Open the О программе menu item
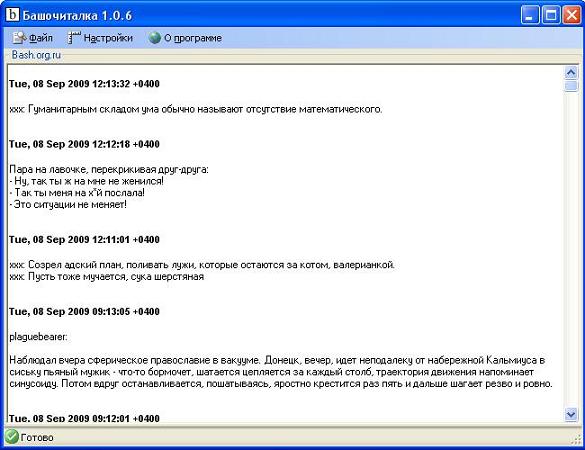This screenshot has width=585, height=450. pyautogui.click(x=185, y=38)
